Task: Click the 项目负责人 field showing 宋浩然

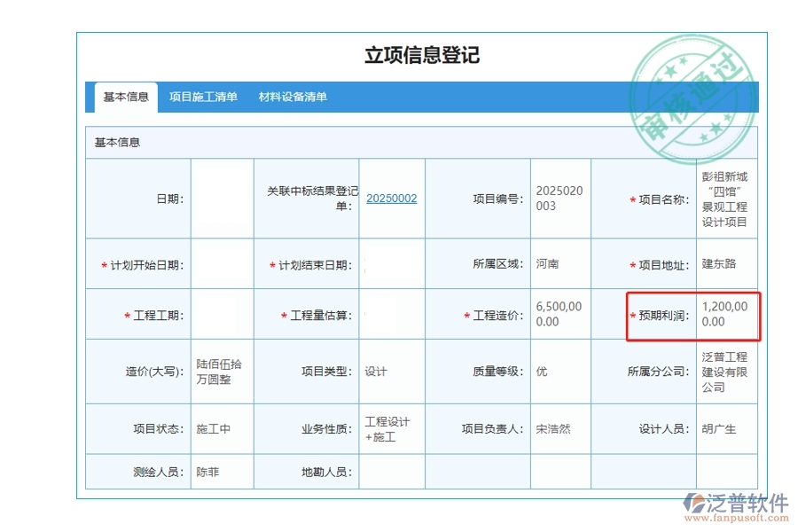Action: [559, 428]
